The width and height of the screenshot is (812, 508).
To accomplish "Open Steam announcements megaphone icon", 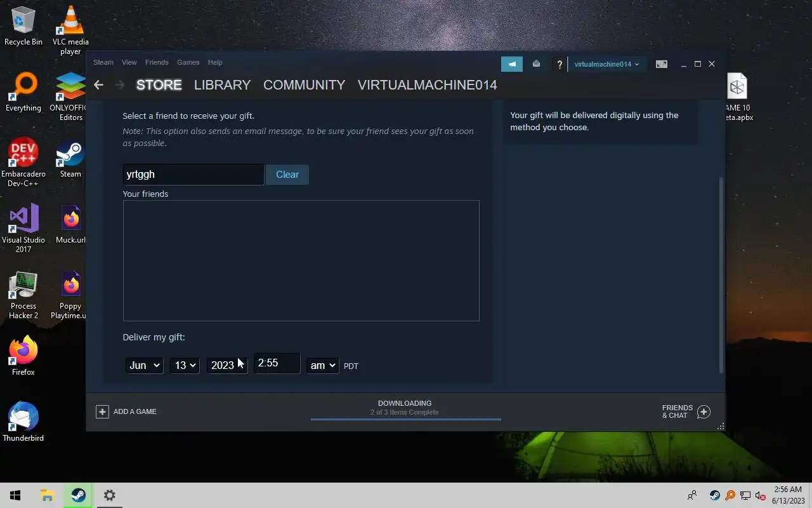I will coord(512,63).
